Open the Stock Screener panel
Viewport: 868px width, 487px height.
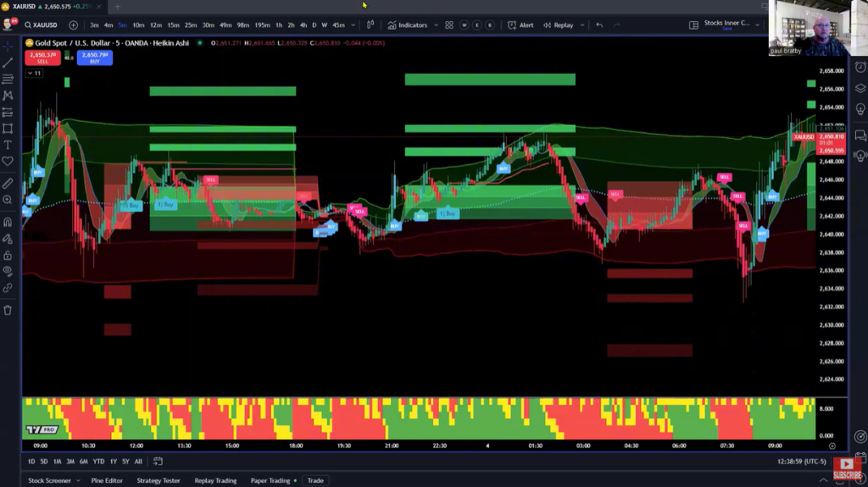pyautogui.click(x=49, y=480)
